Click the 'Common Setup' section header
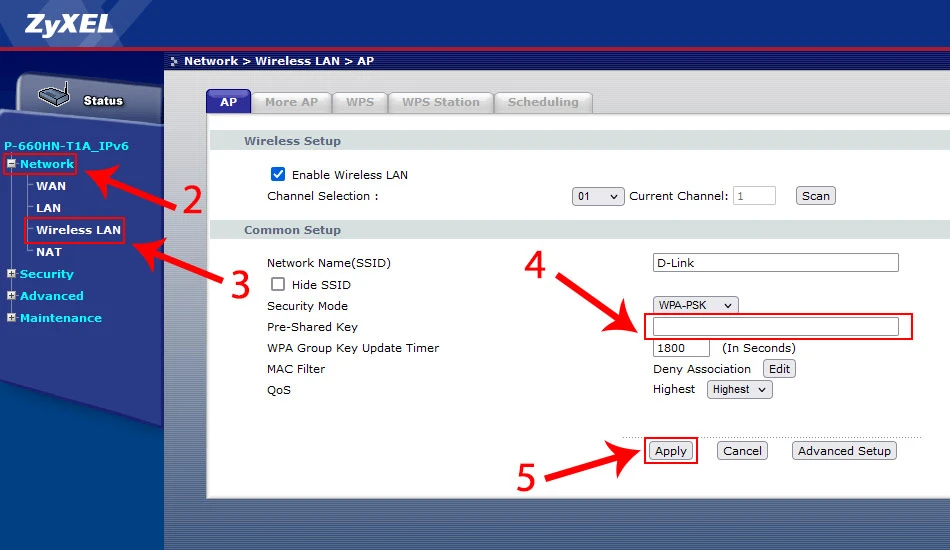950x550 pixels. pyautogui.click(x=292, y=230)
